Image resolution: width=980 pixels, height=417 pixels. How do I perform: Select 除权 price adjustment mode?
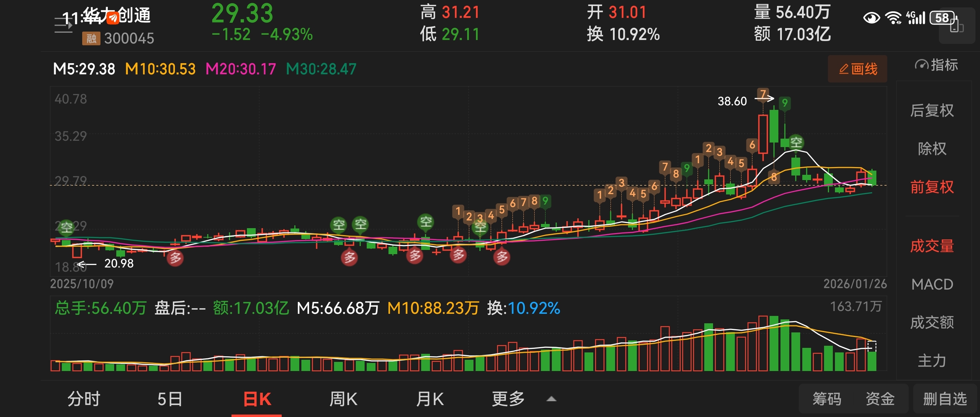coord(932,148)
